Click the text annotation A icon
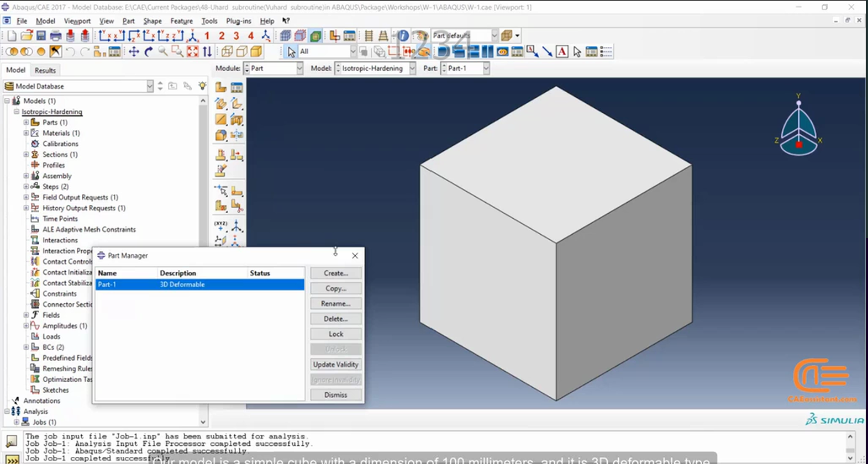 562,51
